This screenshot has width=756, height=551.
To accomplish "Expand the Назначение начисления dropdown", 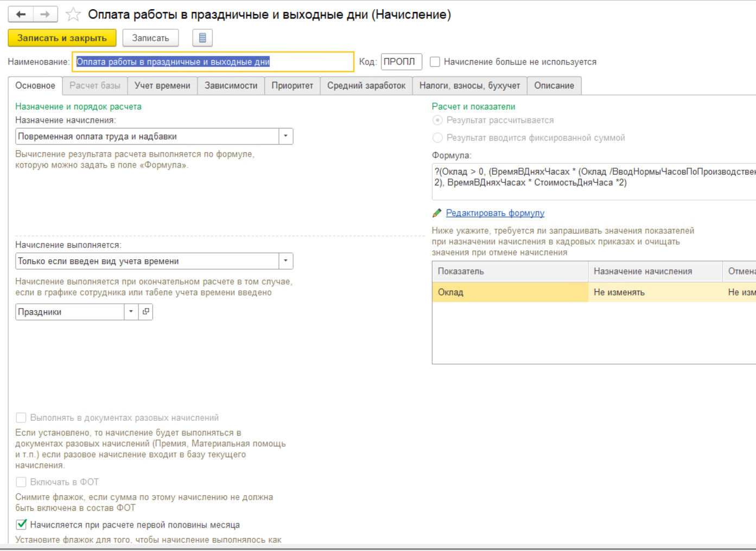I will point(285,137).
